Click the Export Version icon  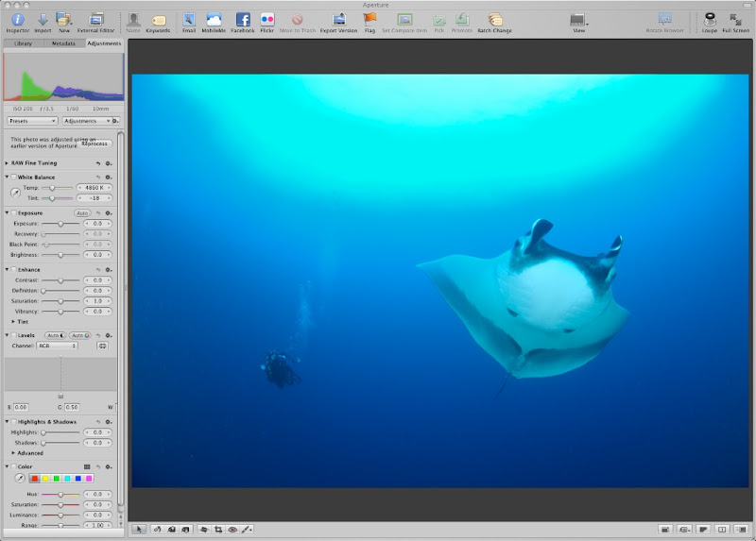tap(338, 20)
